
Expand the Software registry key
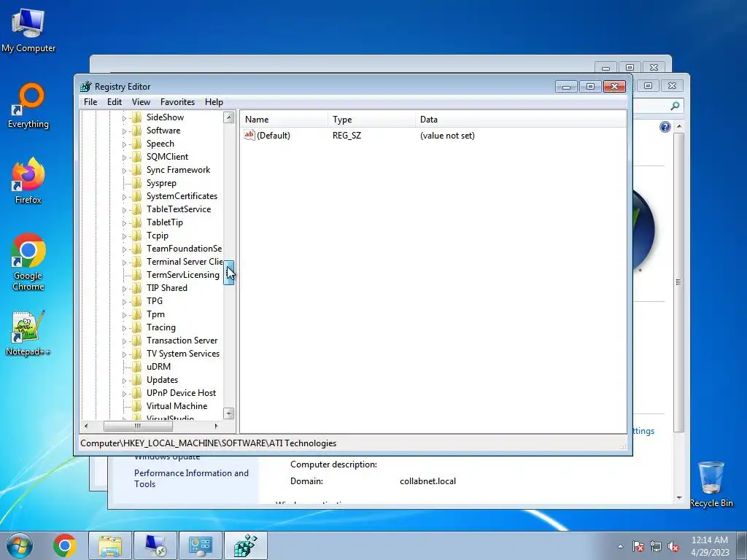(124, 131)
